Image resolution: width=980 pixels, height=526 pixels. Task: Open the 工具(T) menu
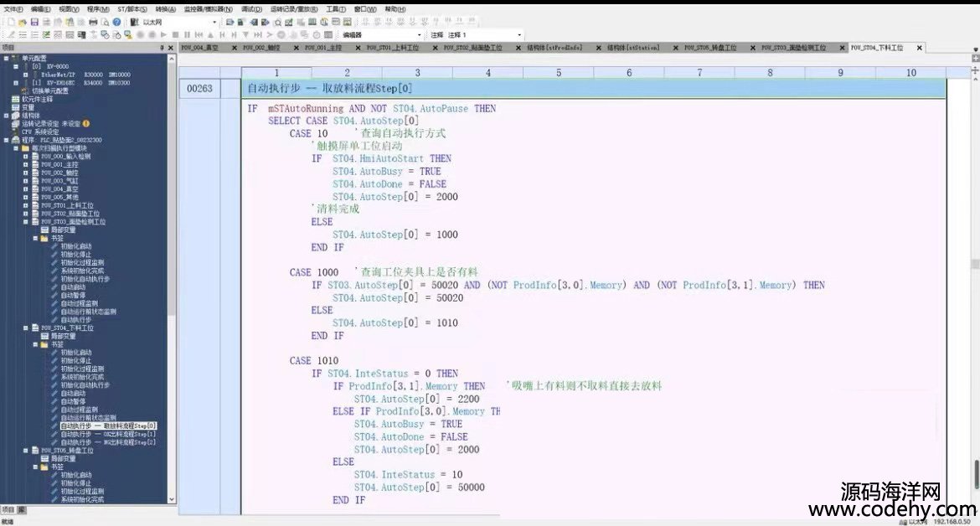(336, 9)
